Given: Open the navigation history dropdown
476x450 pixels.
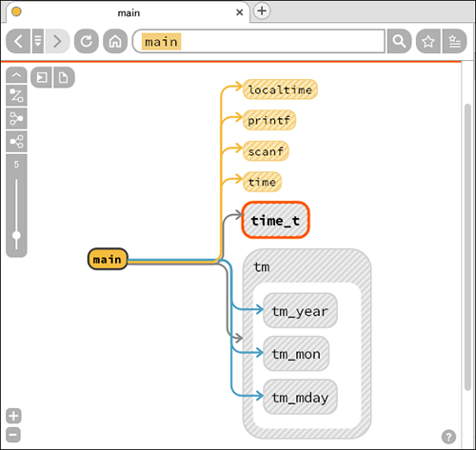Looking at the screenshot, I should tap(38, 41).
